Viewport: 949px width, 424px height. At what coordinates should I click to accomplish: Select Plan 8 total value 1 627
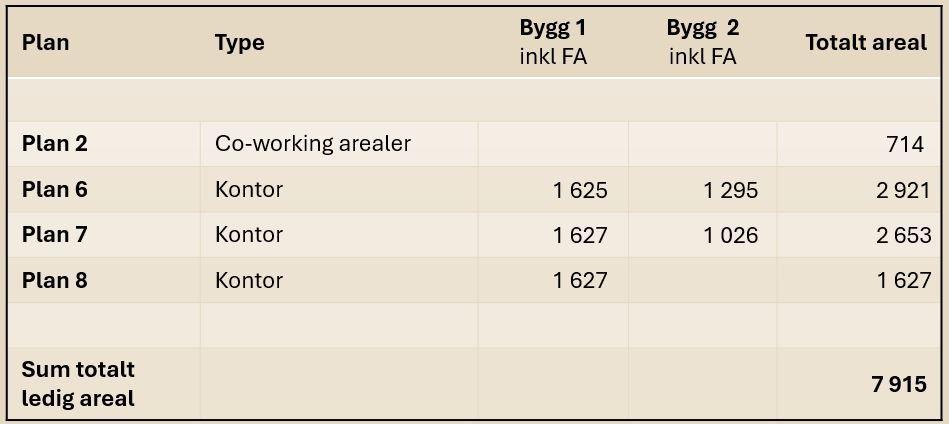click(904, 281)
